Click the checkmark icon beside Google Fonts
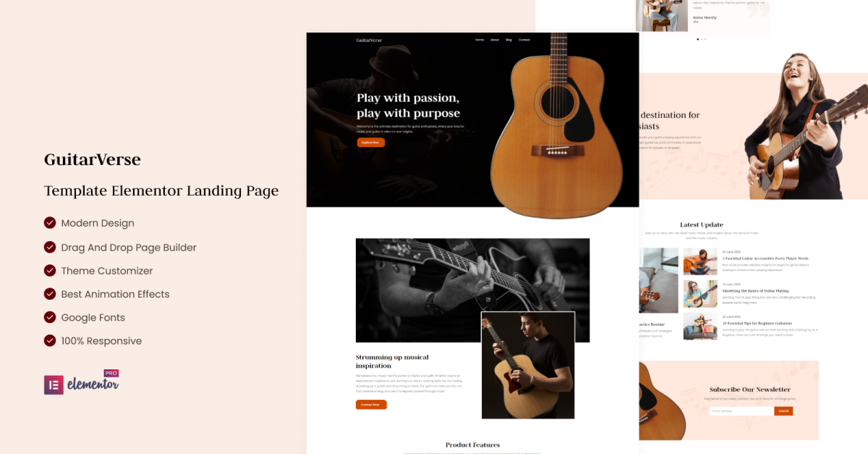Viewport: 868px width, 454px height. click(50, 317)
